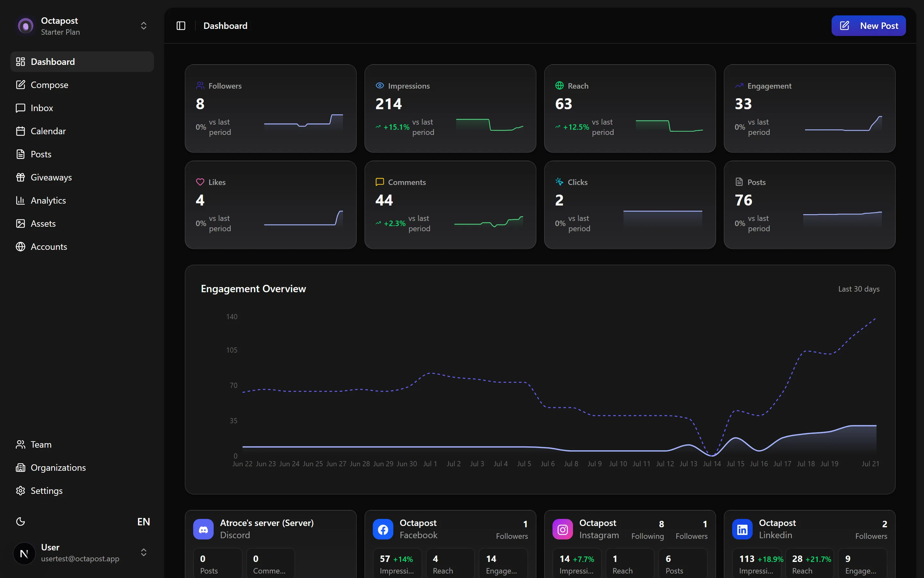This screenshot has width=924, height=578.
Task: Click the Octapost purple logo icon
Action: tap(26, 26)
